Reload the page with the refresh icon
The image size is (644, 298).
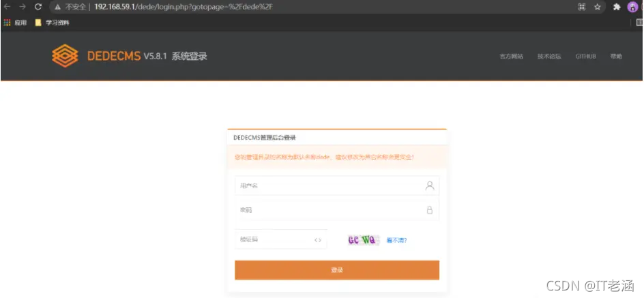click(38, 7)
